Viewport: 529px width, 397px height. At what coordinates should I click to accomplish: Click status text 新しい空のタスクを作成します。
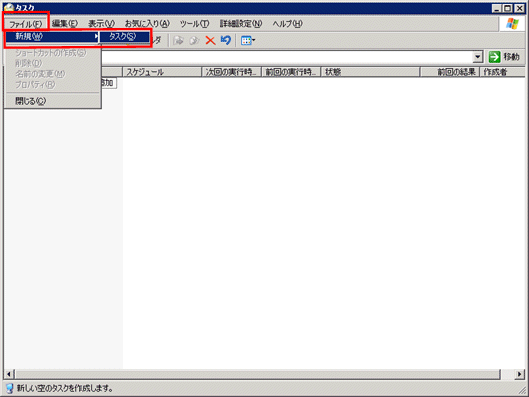pos(65,389)
